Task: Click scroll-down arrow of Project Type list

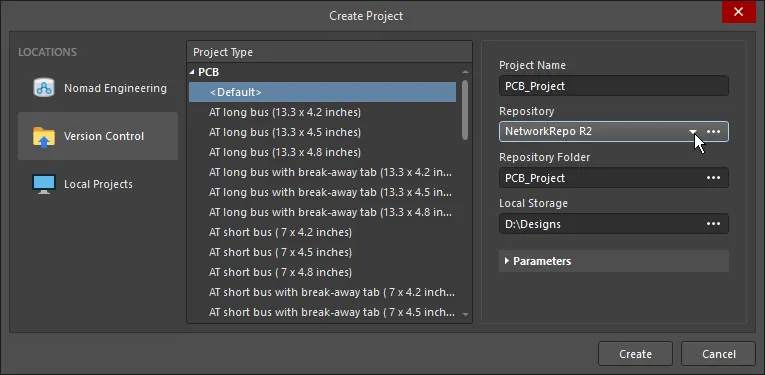Action: tap(465, 315)
